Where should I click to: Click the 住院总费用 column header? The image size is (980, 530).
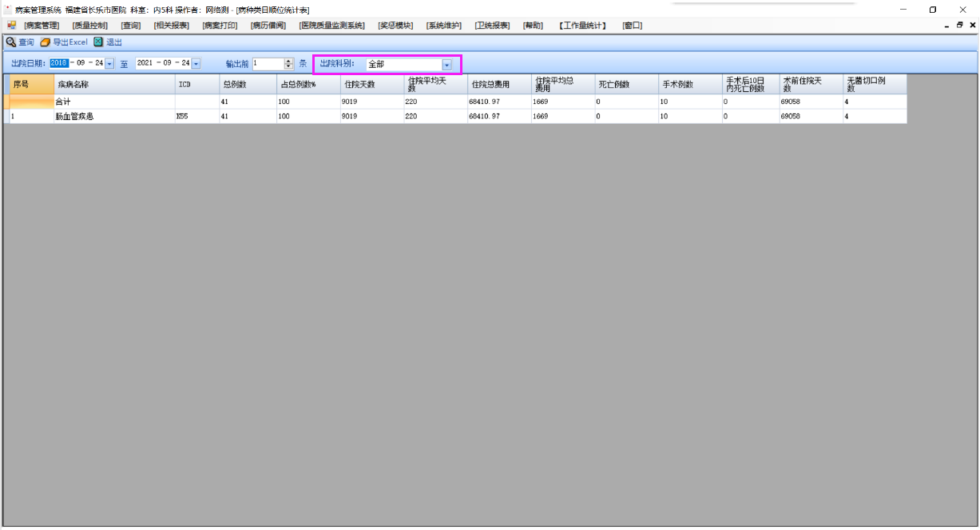pyautogui.click(x=500, y=85)
